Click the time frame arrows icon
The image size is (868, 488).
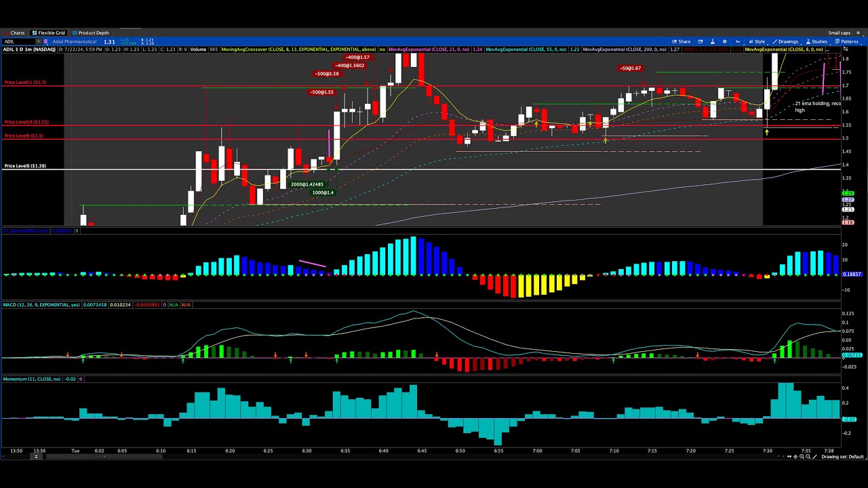(738, 41)
